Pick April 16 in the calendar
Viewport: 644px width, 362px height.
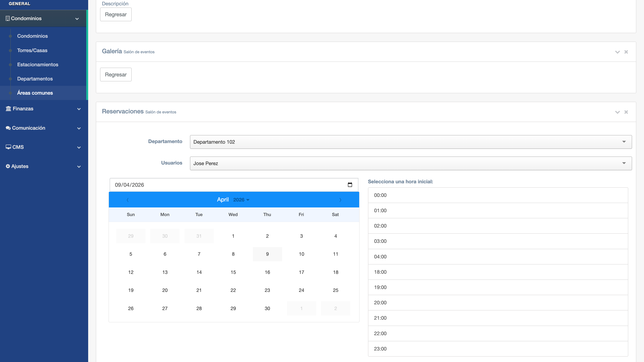[267, 272]
